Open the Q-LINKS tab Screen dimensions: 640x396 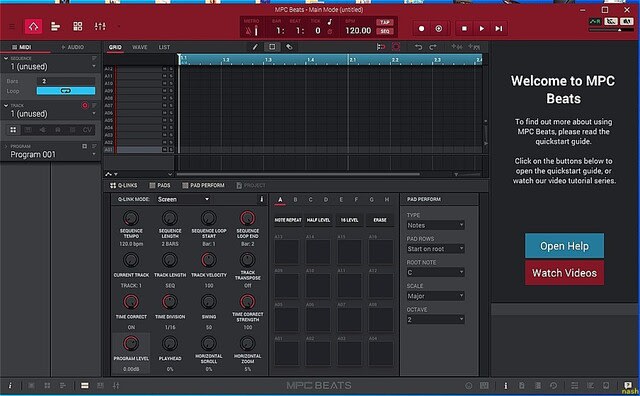pos(124,185)
